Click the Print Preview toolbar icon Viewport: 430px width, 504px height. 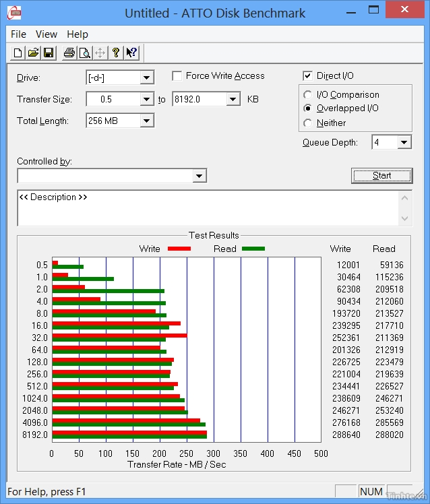pyautogui.click(x=85, y=53)
